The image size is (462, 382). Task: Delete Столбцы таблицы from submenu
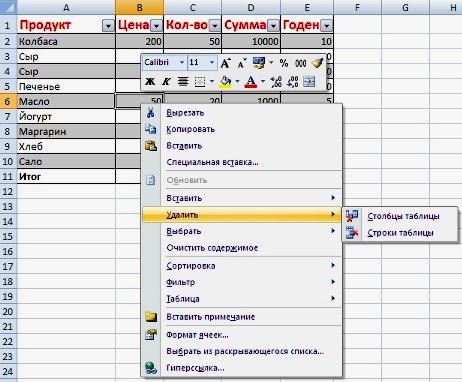click(400, 216)
